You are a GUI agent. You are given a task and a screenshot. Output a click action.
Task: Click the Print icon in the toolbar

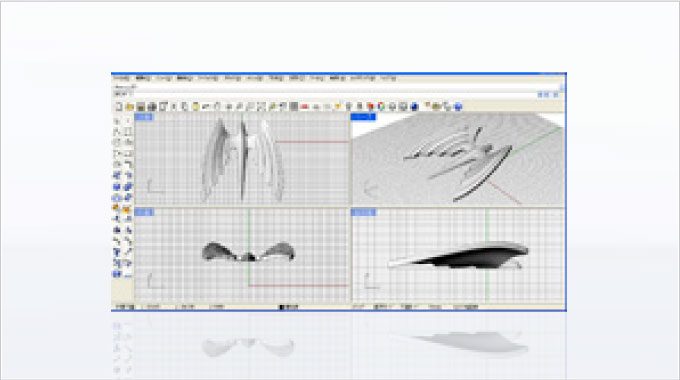pos(151,106)
